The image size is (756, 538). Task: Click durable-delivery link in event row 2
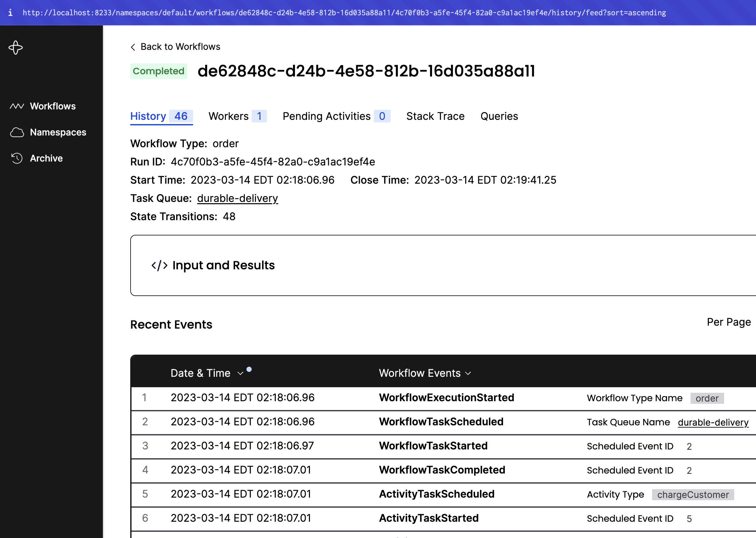(713, 422)
